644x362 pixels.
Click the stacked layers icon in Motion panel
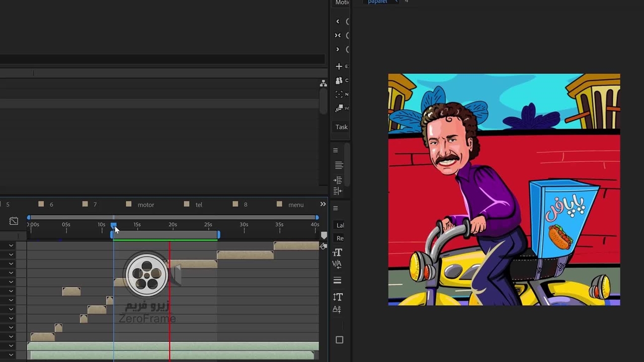[339, 108]
